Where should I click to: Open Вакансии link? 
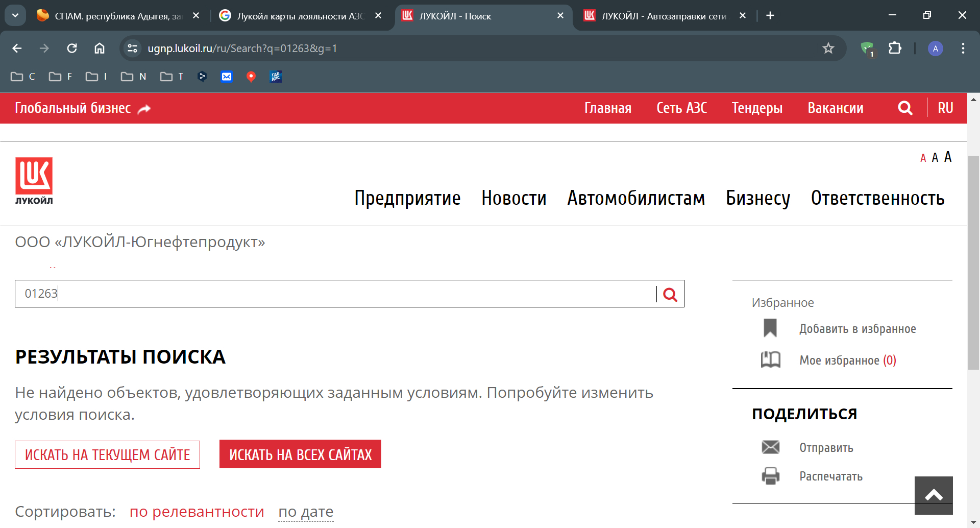point(836,108)
